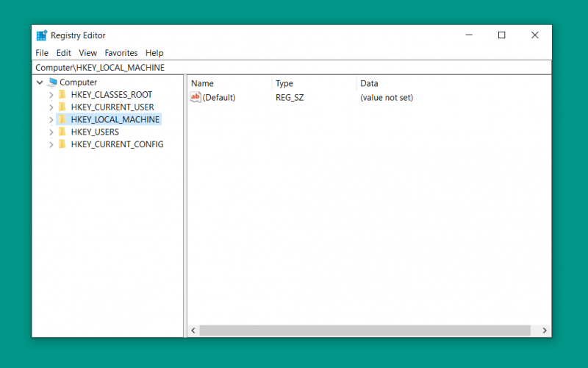The width and height of the screenshot is (588, 368).
Task: Open the Favorites menu
Action: tap(121, 53)
